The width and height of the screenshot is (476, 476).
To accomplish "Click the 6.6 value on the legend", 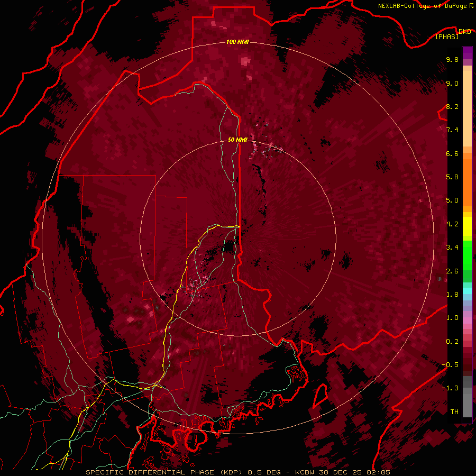I will click(452, 153).
